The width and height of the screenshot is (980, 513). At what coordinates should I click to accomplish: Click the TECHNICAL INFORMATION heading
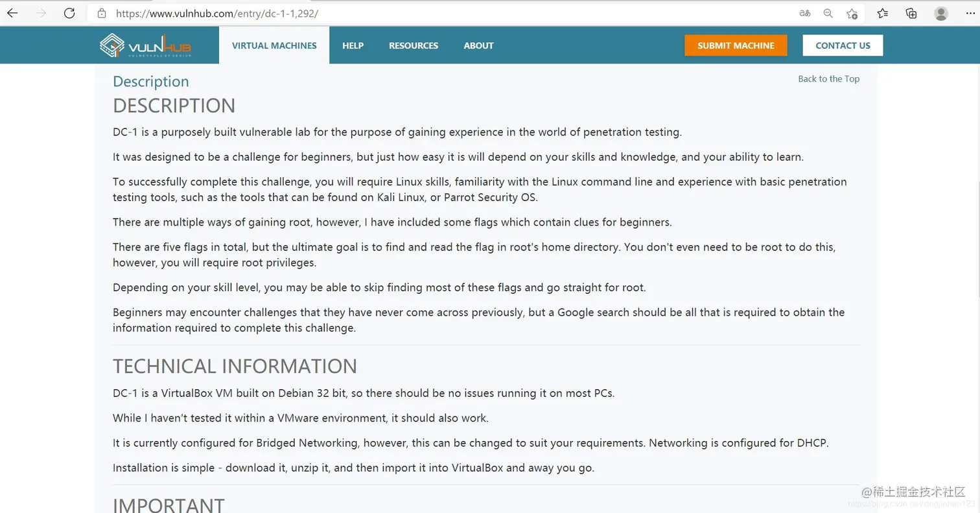[235, 366]
